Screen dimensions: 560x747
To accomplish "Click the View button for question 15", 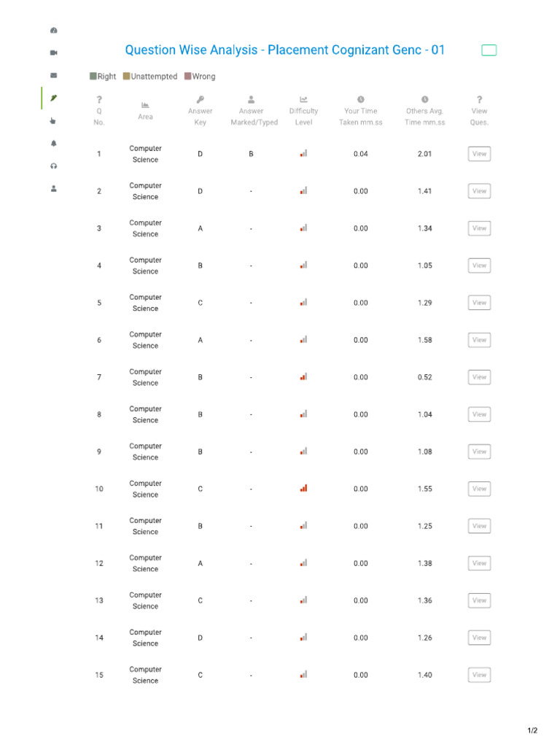I will click(479, 675).
